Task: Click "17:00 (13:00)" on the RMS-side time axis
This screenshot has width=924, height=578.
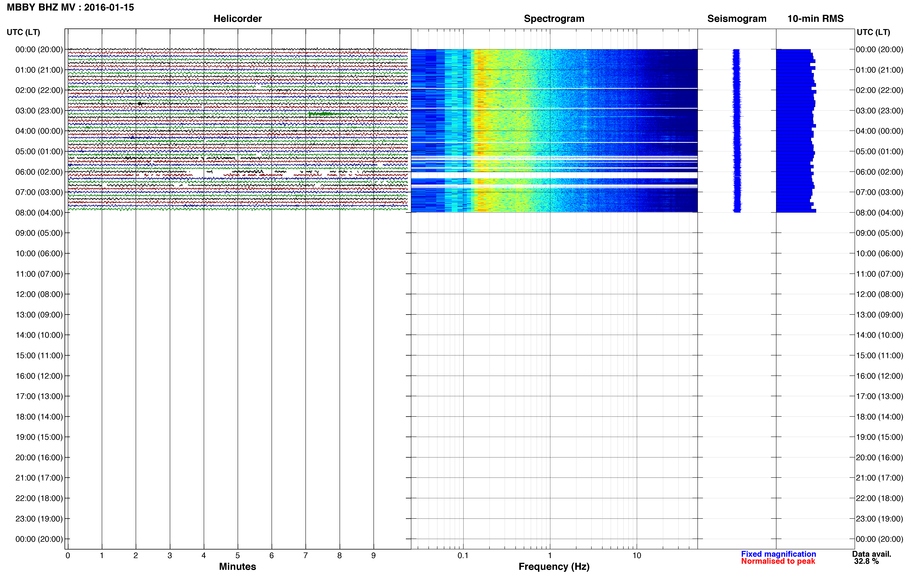Action: (879, 396)
